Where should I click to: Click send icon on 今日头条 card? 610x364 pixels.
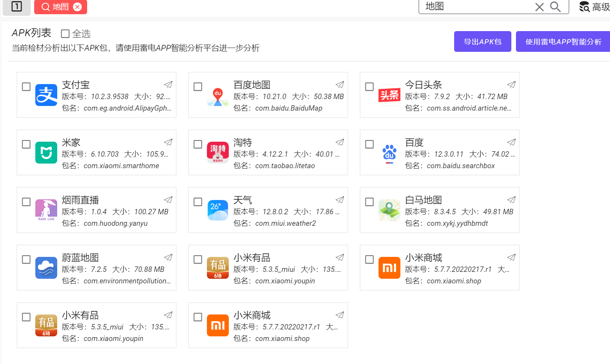(511, 84)
